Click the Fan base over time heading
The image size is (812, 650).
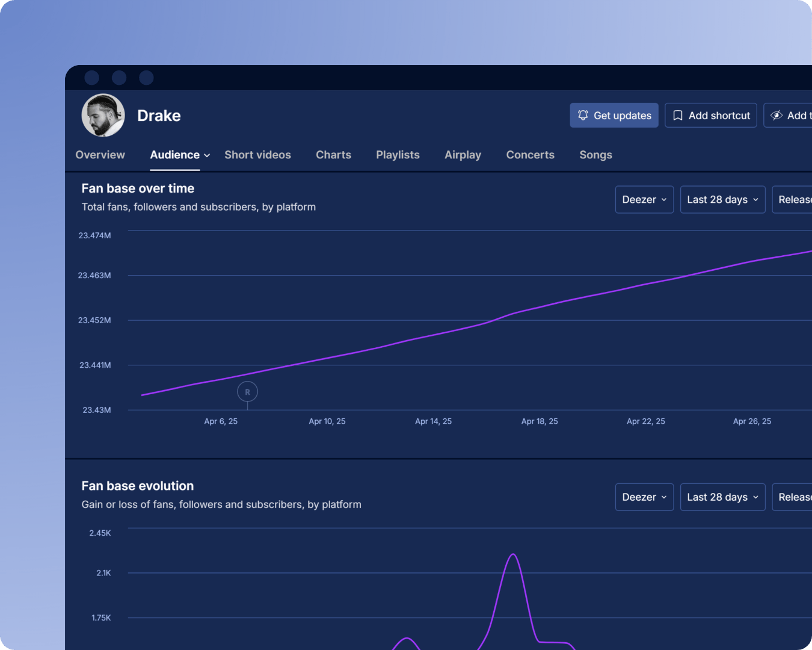[x=138, y=188]
